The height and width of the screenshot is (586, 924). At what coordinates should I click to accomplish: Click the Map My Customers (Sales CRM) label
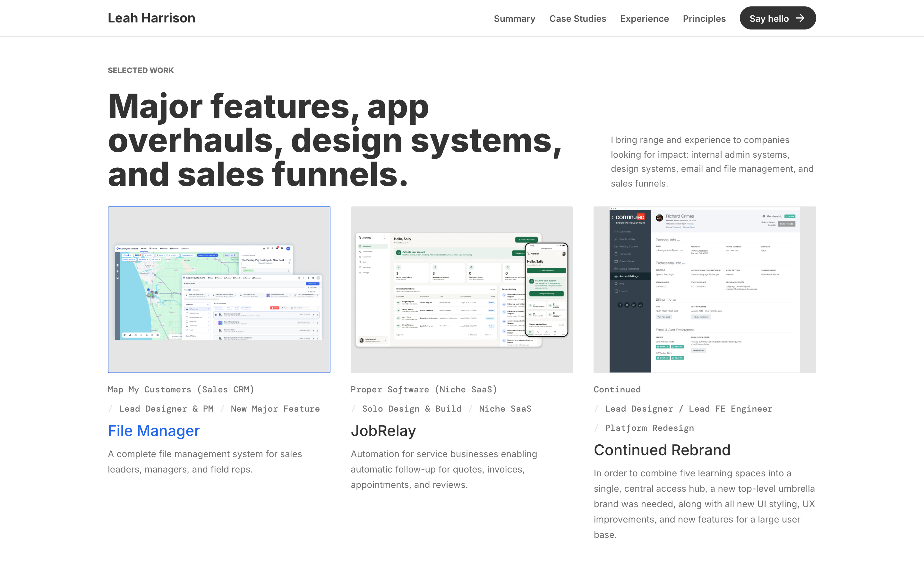181,389
